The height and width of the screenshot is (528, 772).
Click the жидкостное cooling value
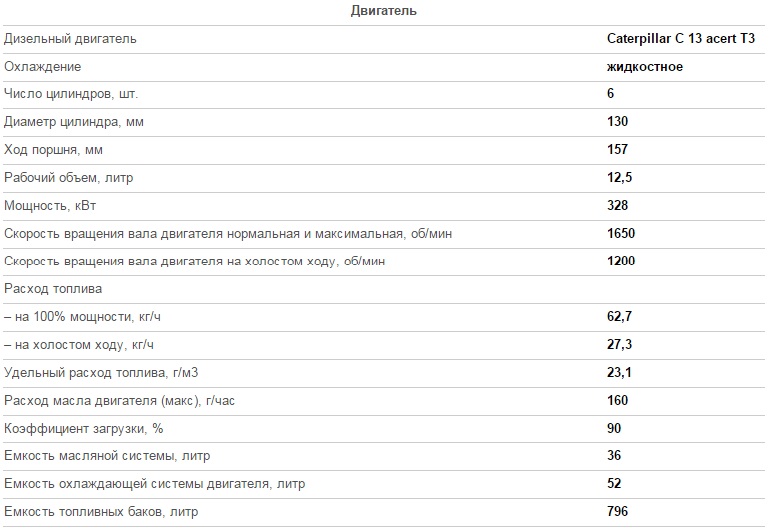point(644,66)
